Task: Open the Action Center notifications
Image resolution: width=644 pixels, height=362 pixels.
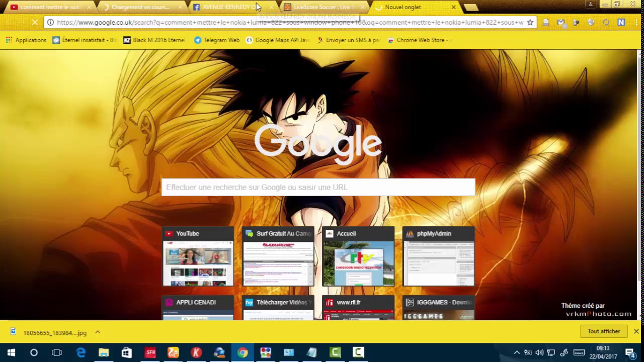Action: [630, 352]
